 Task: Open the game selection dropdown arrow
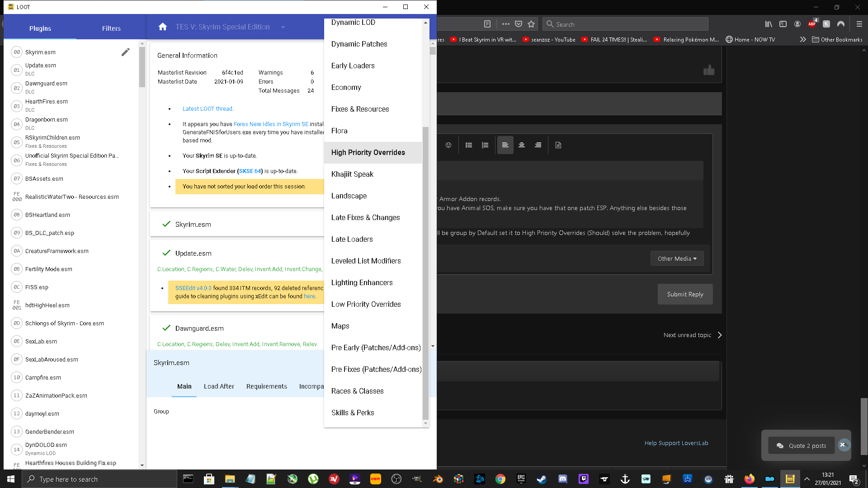pos(283,27)
